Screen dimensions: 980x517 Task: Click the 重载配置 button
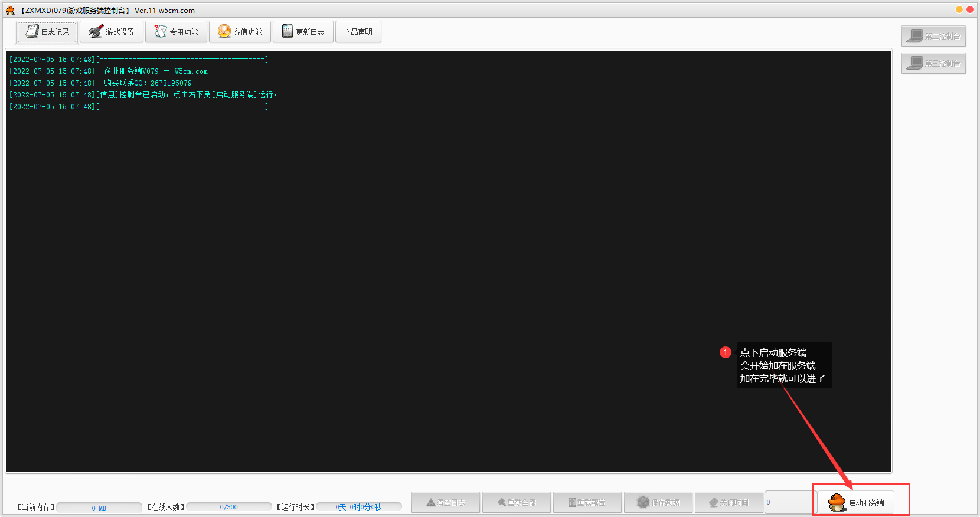click(587, 502)
